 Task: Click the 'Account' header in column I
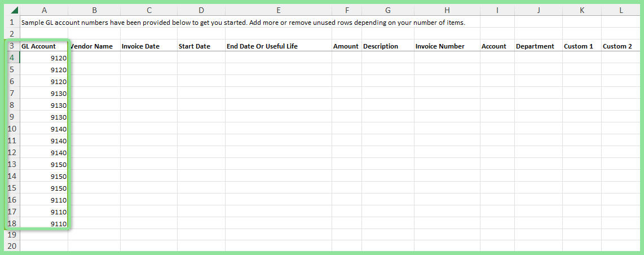tap(497, 46)
